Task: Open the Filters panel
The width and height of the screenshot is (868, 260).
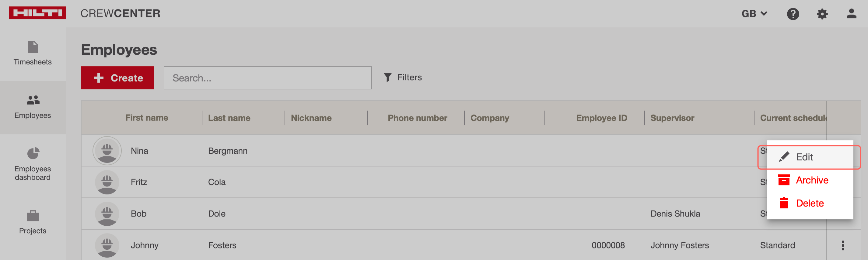Action: click(403, 77)
